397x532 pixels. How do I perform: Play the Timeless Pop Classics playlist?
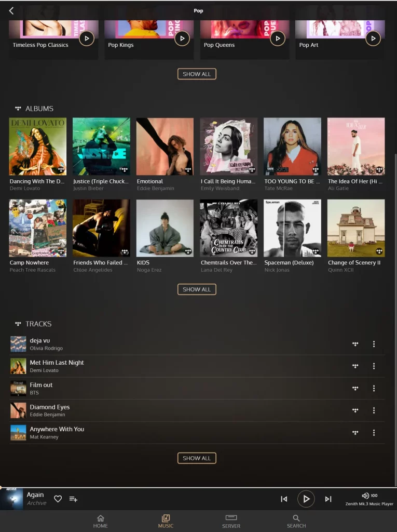point(87,38)
